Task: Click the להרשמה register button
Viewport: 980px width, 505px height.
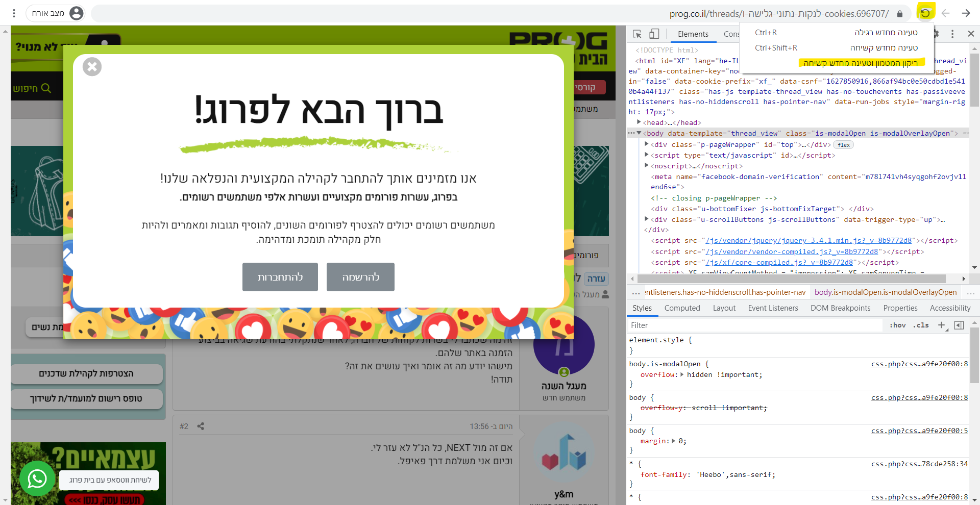Action: pyautogui.click(x=360, y=277)
